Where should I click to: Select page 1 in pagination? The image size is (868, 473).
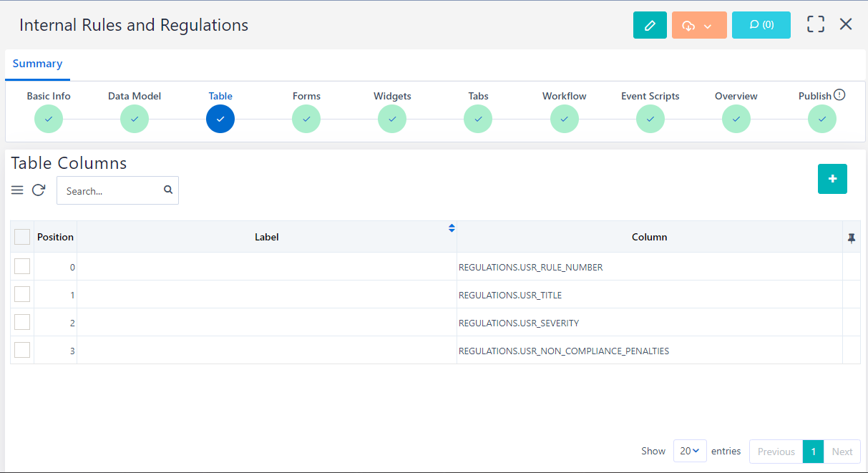813,452
